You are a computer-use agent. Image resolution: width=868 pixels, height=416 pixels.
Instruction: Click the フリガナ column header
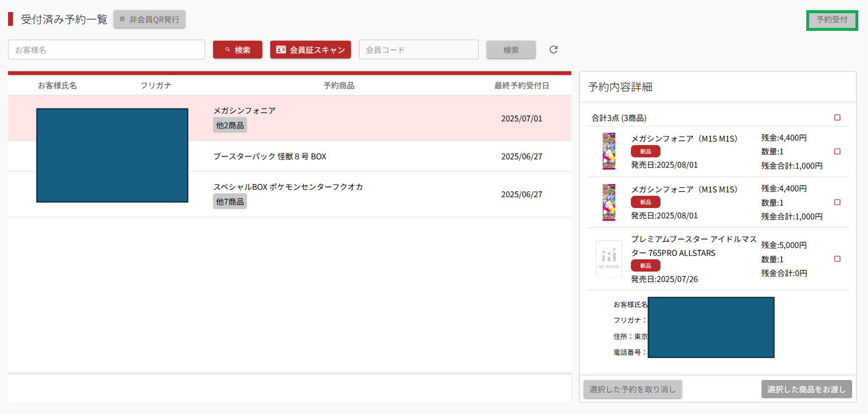[156, 86]
